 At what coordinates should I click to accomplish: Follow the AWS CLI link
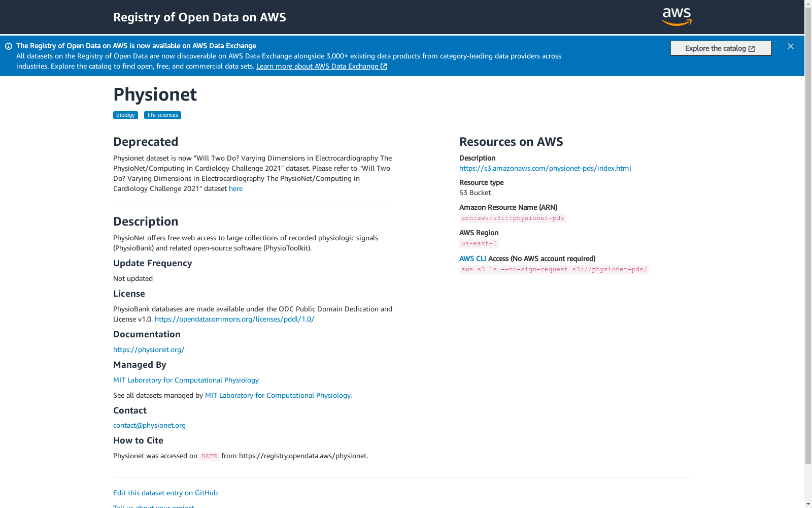click(x=472, y=259)
